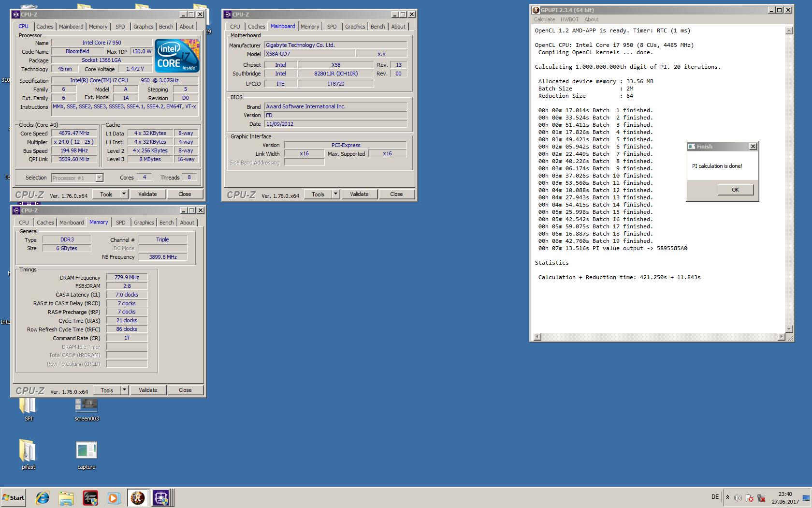Click GPUPI horizontal scrollbar right arrow

[x=782, y=337]
